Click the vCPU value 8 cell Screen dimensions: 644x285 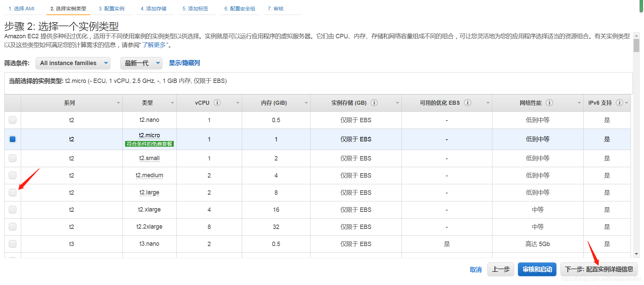pos(209,227)
